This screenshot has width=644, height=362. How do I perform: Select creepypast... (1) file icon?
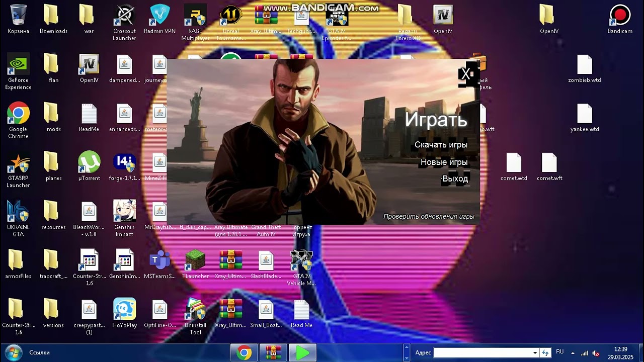pos(89,317)
